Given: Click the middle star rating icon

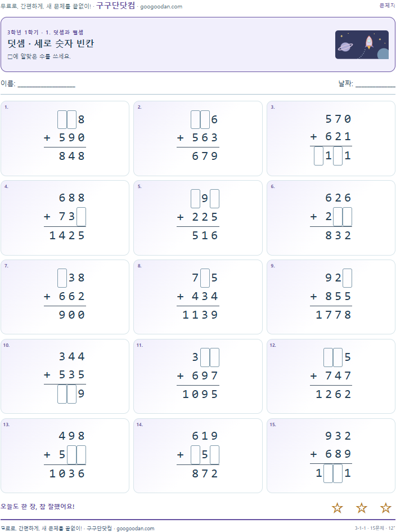Looking at the screenshot, I should coord(362,508).
